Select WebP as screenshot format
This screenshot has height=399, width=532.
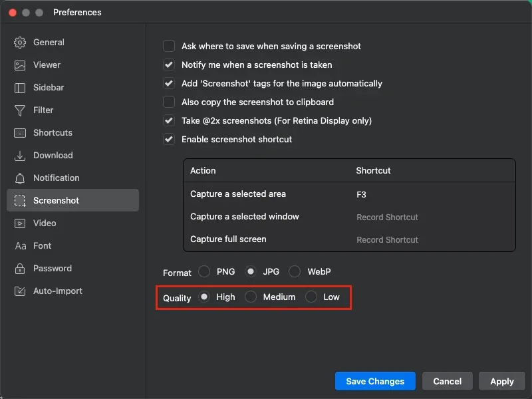[295, 272]
